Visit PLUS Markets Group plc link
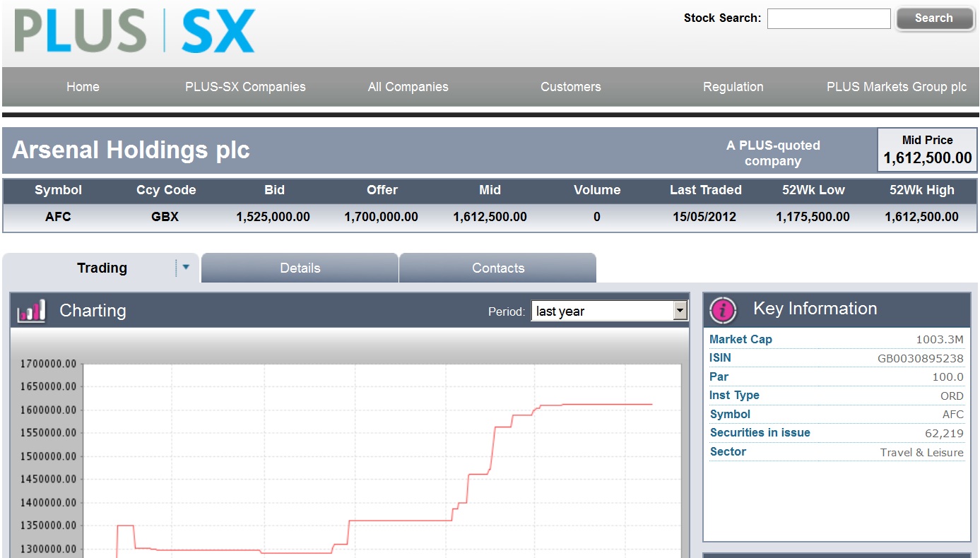980x558 pixels. coord(896,87)
